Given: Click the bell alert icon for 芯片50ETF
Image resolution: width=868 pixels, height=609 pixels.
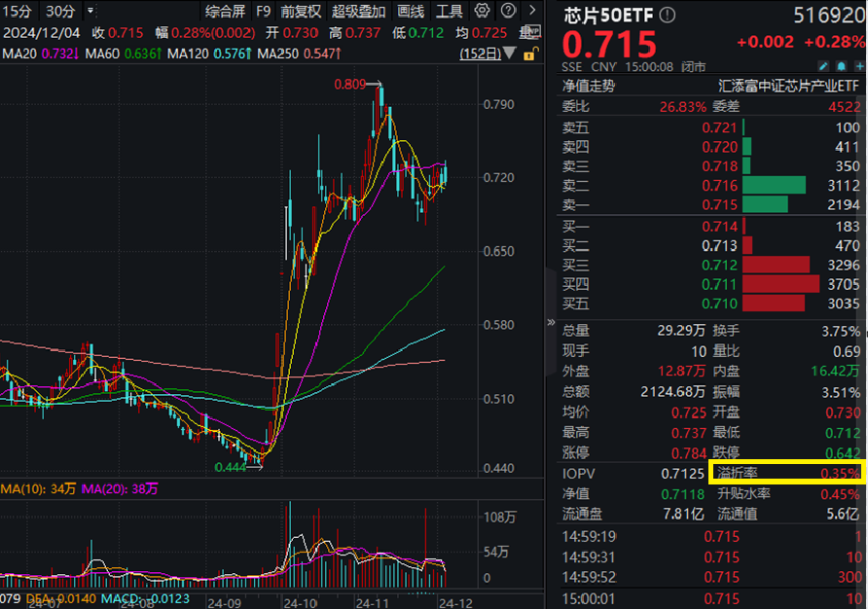Looking at the screenshot, I should click(841, 65).
